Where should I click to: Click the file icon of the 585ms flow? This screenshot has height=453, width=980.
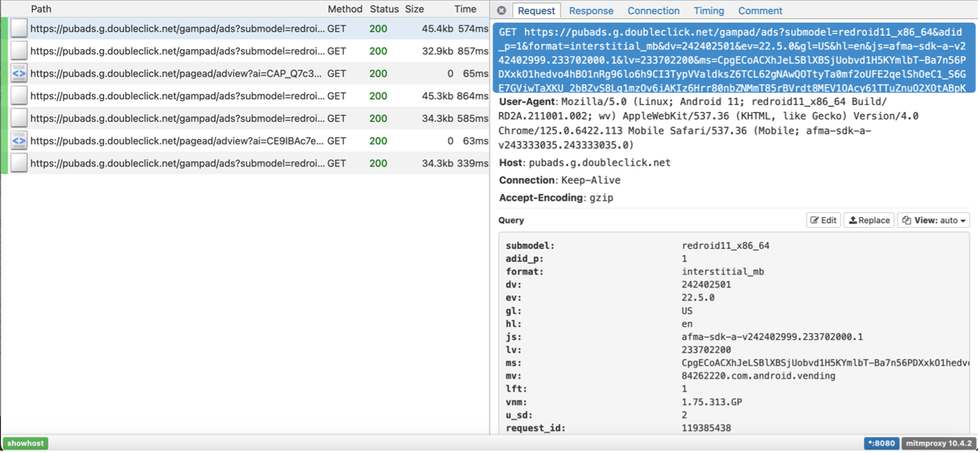pos(19,118)
